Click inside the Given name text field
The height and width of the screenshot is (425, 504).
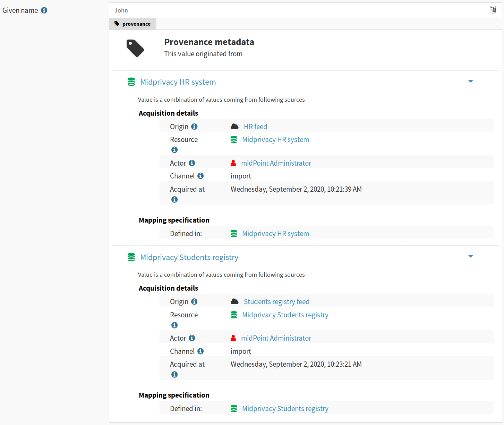pos(243,10)
